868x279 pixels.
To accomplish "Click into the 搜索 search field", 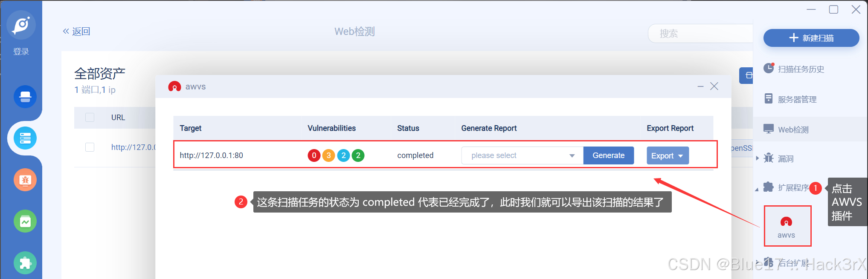I will click(700, 34).
